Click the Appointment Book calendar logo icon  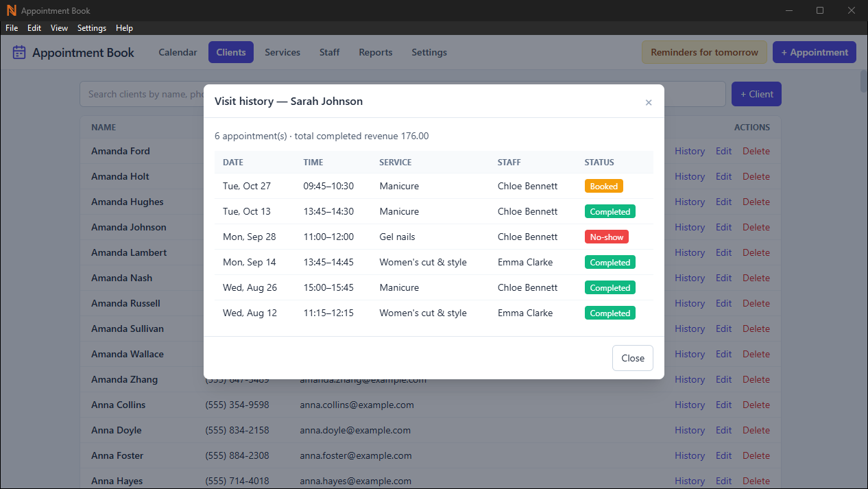pos(19,52)
